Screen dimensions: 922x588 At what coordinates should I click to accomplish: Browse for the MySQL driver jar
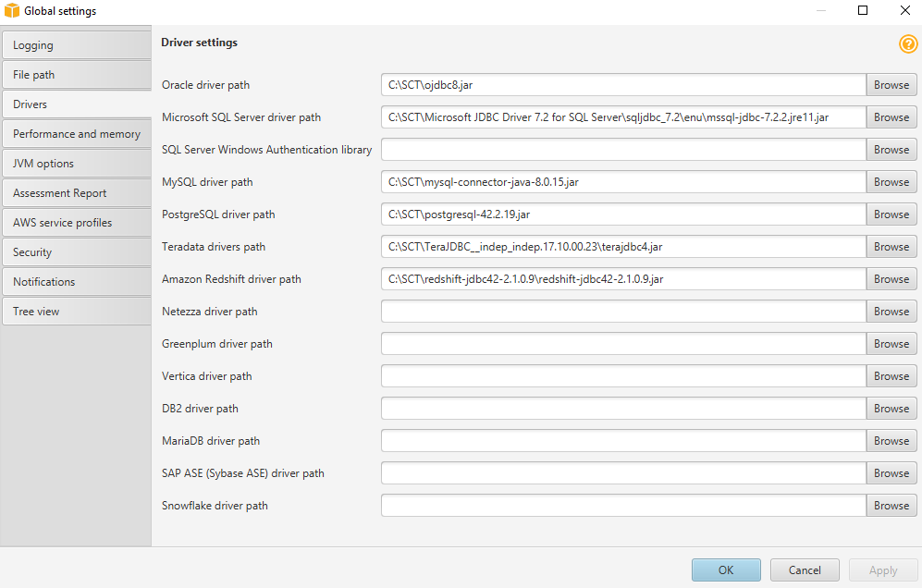click(891, 181)
